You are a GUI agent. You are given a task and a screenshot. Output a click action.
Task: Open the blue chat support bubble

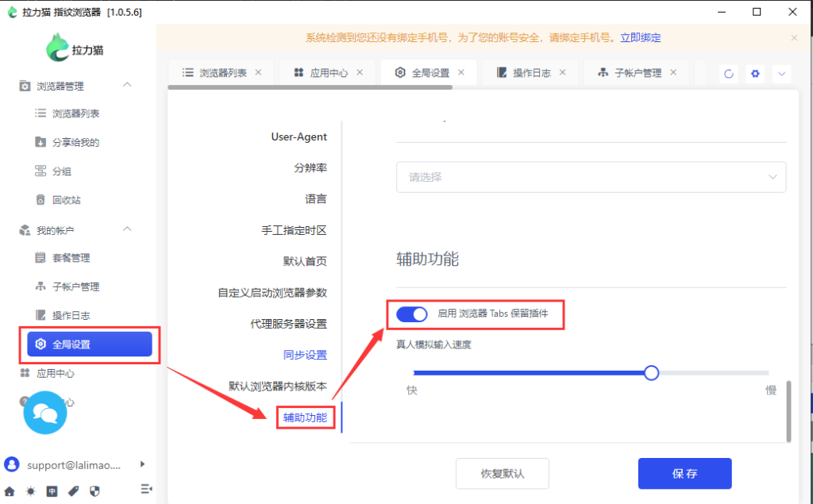45,413
